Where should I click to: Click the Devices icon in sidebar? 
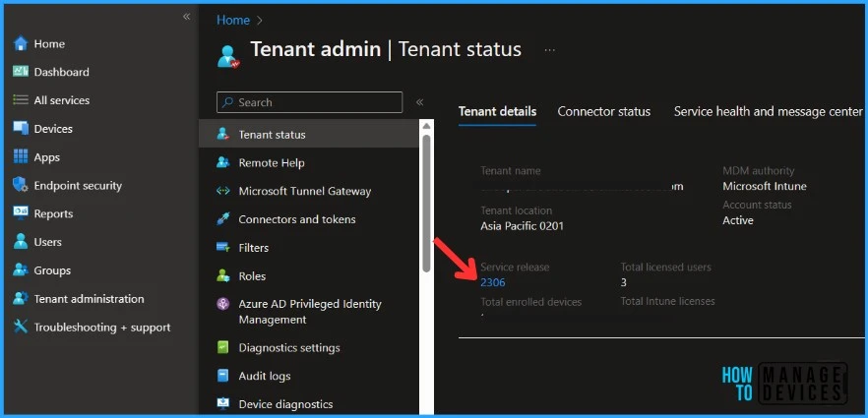pos(21,128)
